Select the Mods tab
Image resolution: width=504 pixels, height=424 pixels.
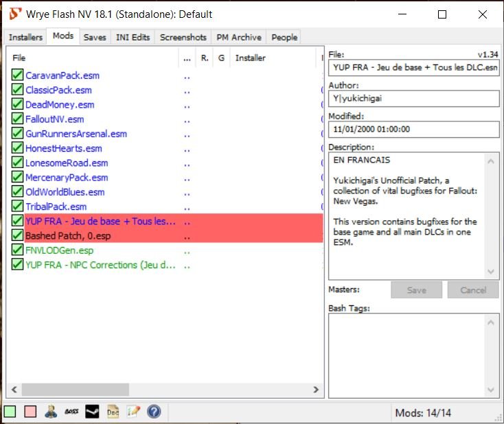[x=63, y=36]
